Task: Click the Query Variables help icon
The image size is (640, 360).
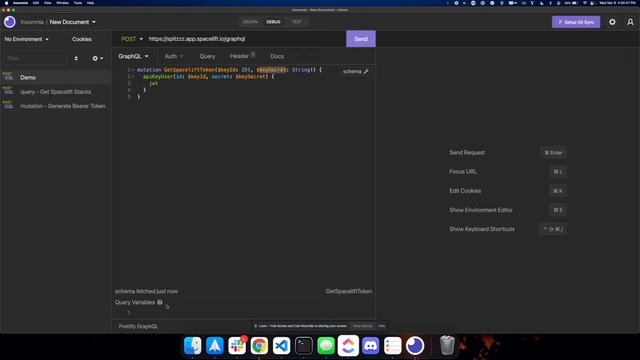Action: click(160, 302)
